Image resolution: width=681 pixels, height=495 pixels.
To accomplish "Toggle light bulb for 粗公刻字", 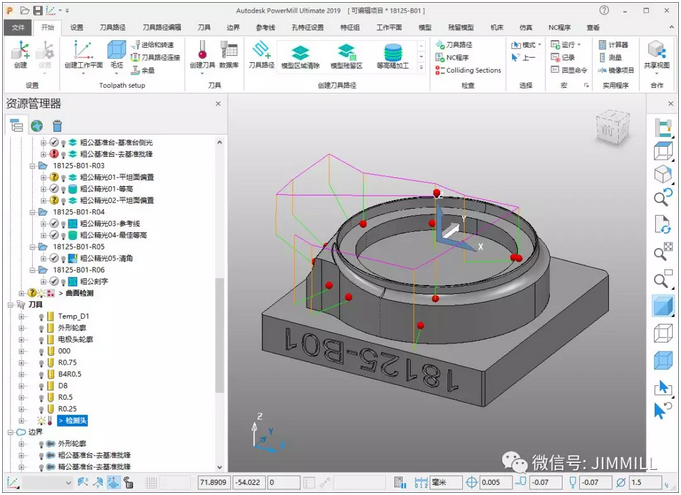I will tap(63, 282).
